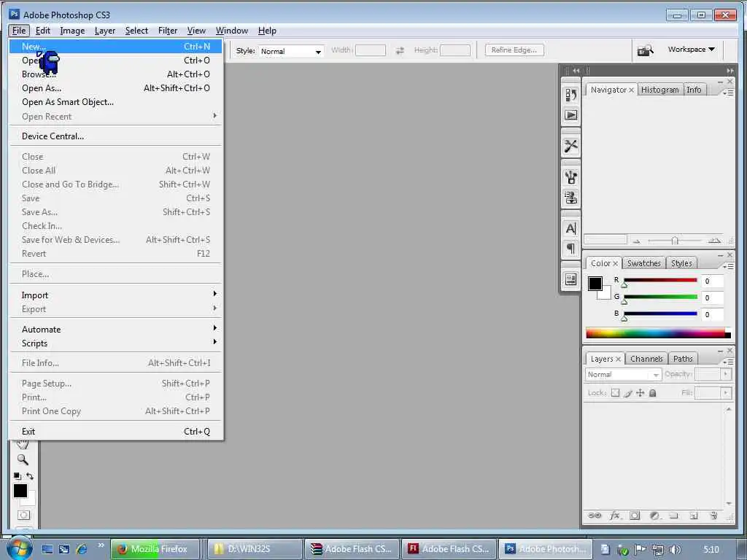Click the swap height and width icon
Image resolution: width=747 pixels, height=560 pixels.
[x=400, y=50]
